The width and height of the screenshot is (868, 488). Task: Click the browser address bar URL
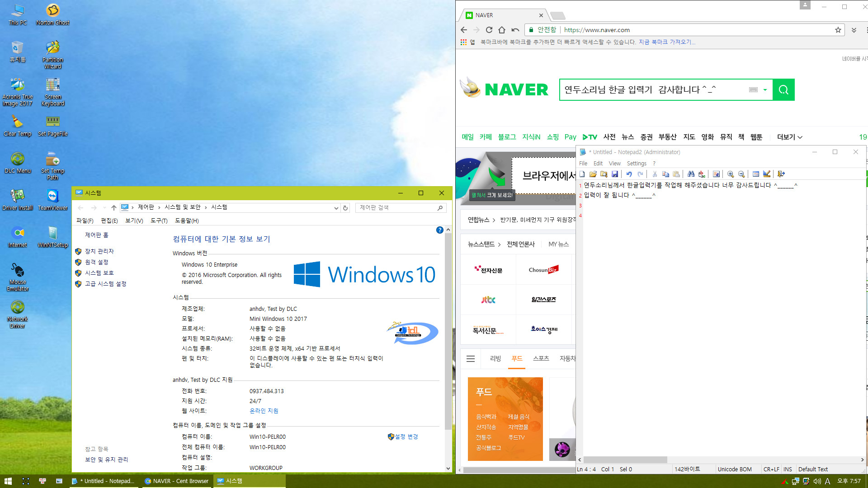[x=597, y=30]
